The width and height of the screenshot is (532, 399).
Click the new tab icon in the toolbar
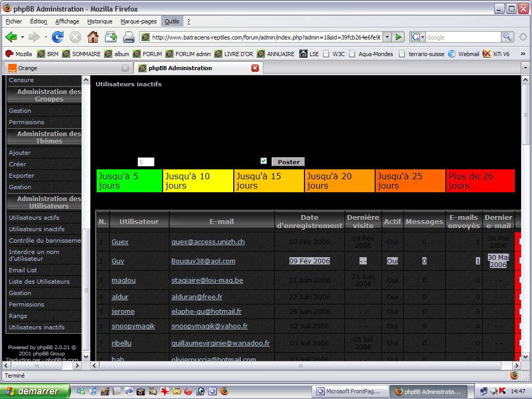111,37
